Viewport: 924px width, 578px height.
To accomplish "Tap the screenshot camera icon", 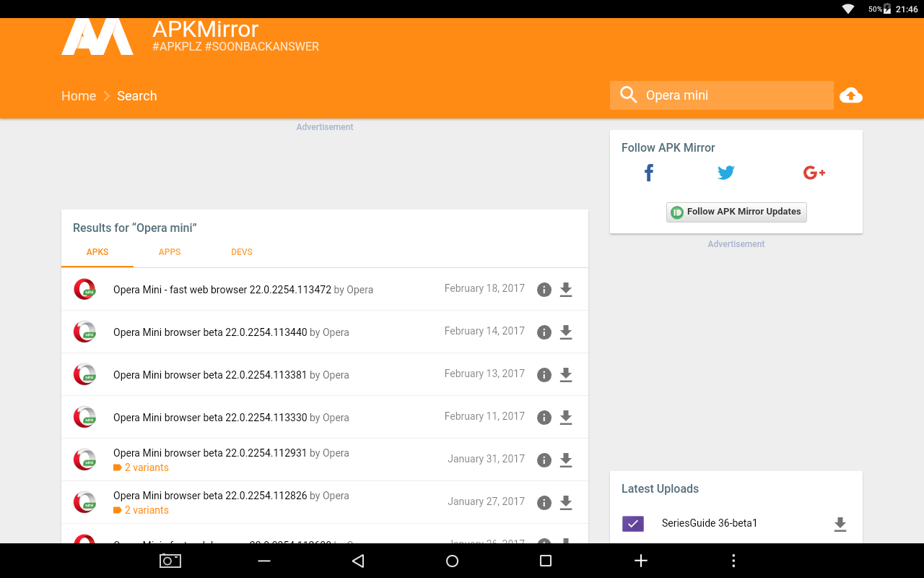I will pyautogui.click(x=170, y=561).
